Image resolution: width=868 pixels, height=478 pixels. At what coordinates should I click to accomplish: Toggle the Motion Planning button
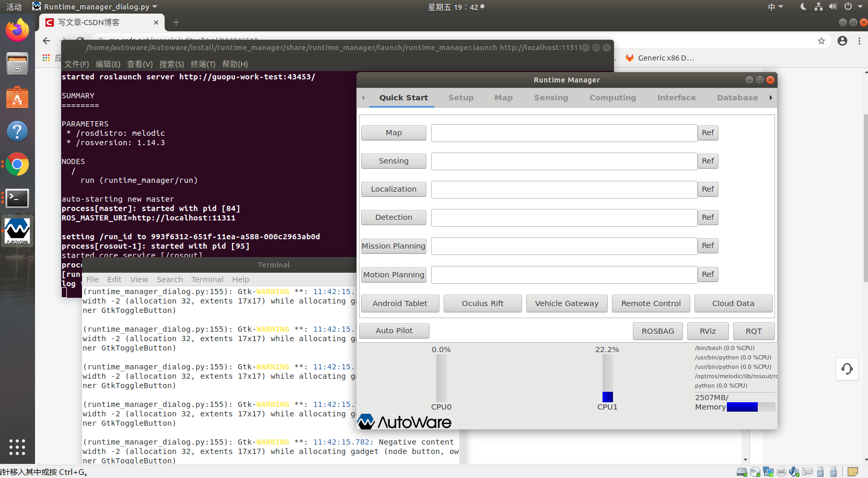tap(394, 275)
